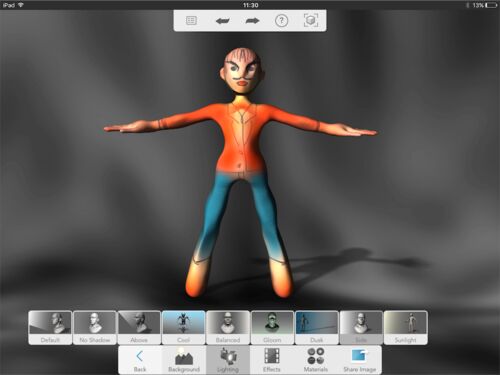
Task: Open help via question mark icon
Action: 281,21
